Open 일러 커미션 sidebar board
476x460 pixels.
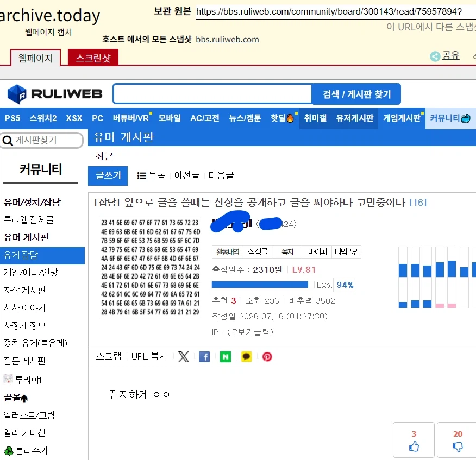(24, 432)
